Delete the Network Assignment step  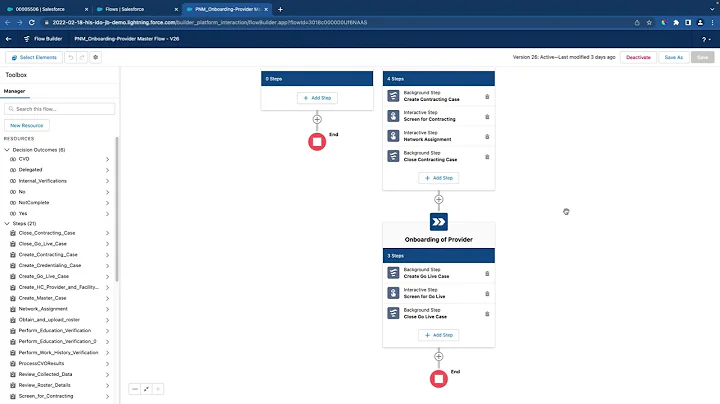487,137
